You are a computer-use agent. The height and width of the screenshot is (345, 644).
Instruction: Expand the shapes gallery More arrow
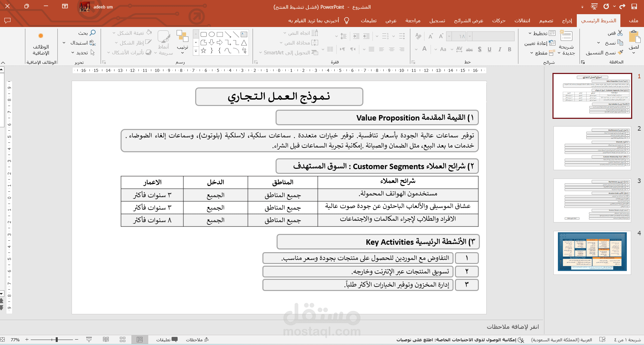coord(196,51)
